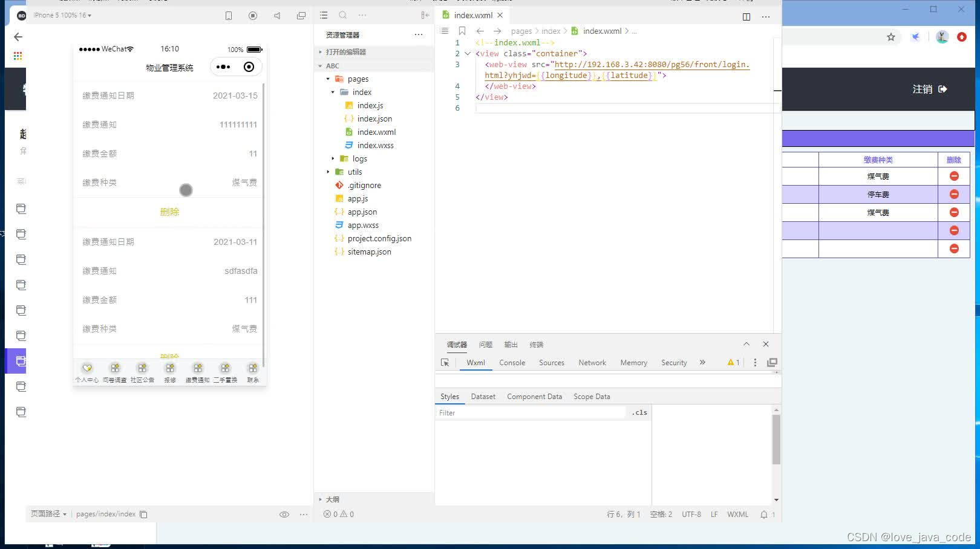Open the Sources tab
Image resolution: width=980 pixels, height=549 pixels.
click(552, 363)
